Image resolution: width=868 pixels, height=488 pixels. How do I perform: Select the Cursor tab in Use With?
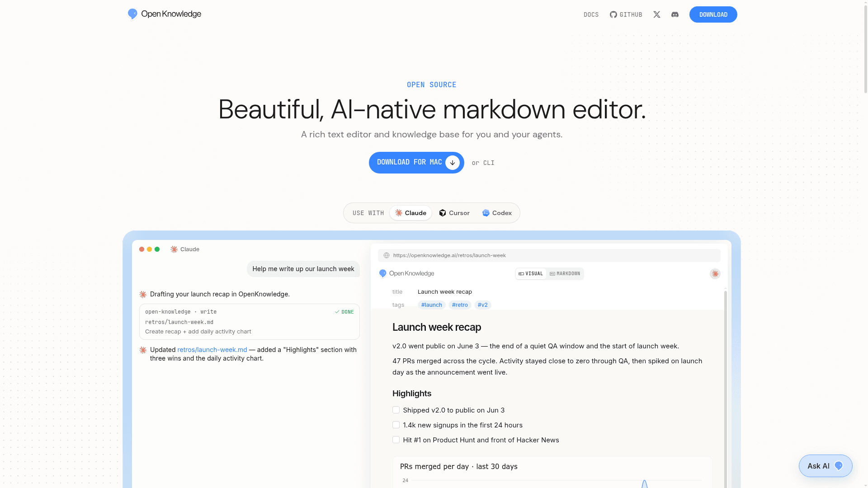pos(454,213)
